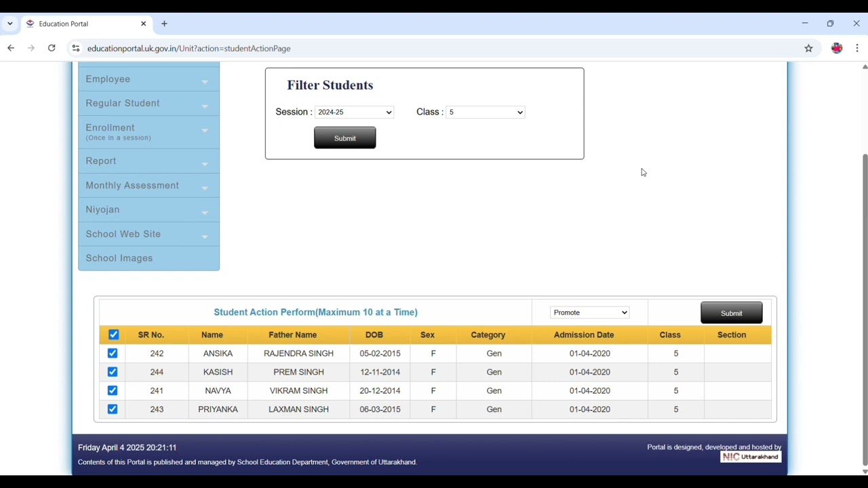868x488 pixels.
Task: Expand the Monthly Assessment menu arrow
Action: pyautogui.click(x=205, y=188)
